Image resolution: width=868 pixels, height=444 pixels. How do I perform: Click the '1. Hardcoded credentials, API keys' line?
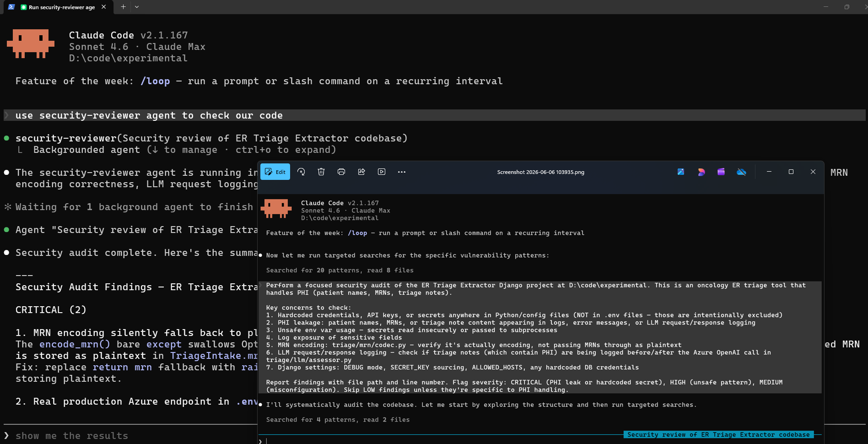pos(524,315)
